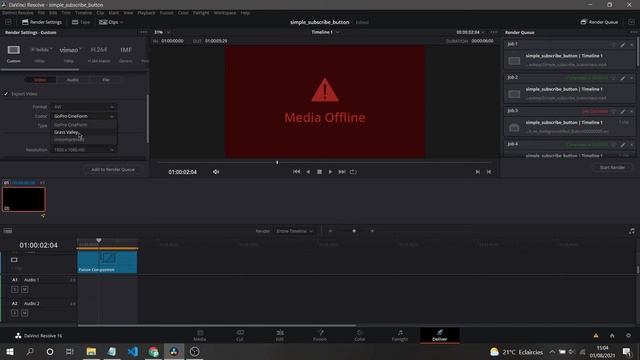
Task: Choose the H.264 Master preset
Action: pos(99,50)
